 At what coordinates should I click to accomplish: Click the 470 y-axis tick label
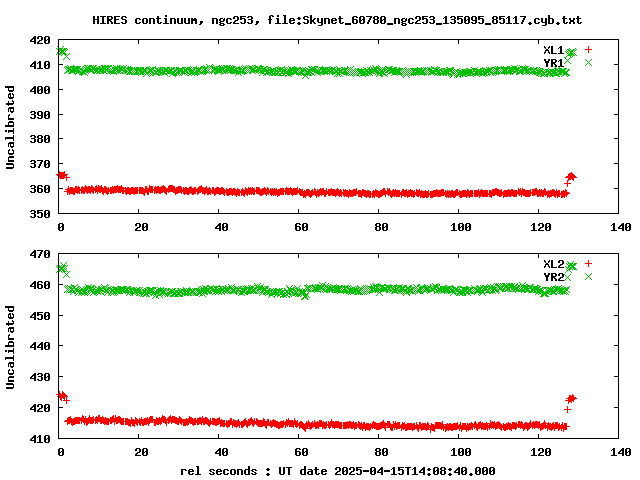(40, 254)
